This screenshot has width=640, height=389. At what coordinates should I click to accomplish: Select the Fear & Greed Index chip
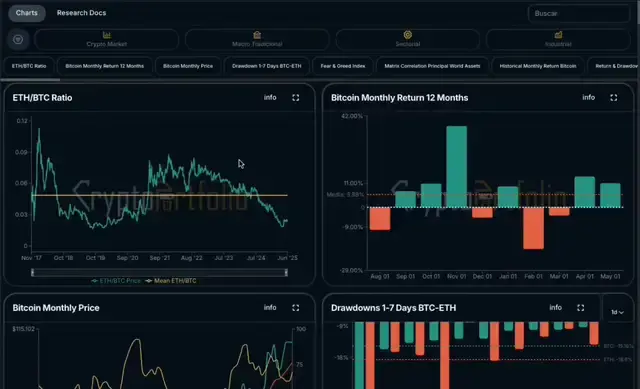point(343,66)
